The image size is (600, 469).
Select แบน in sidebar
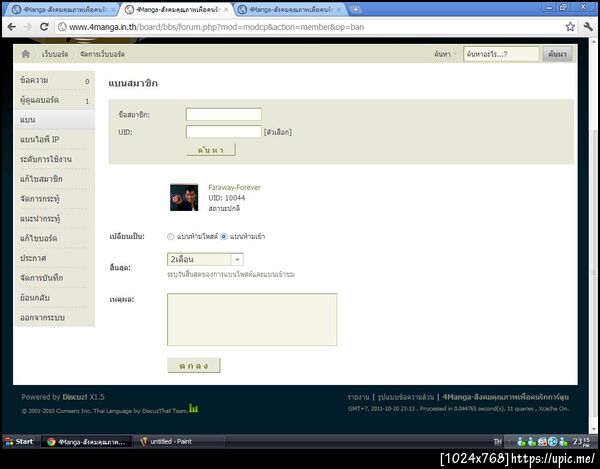coord(54,120)
